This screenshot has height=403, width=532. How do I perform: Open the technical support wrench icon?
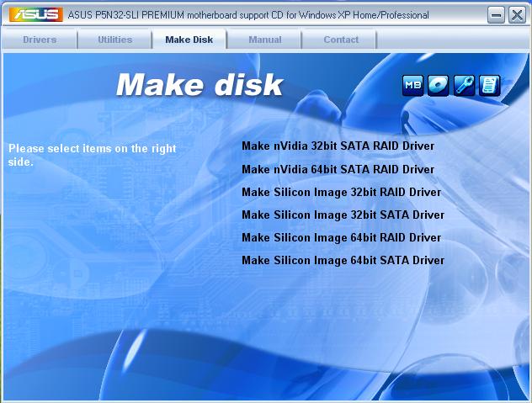(464, 85)
